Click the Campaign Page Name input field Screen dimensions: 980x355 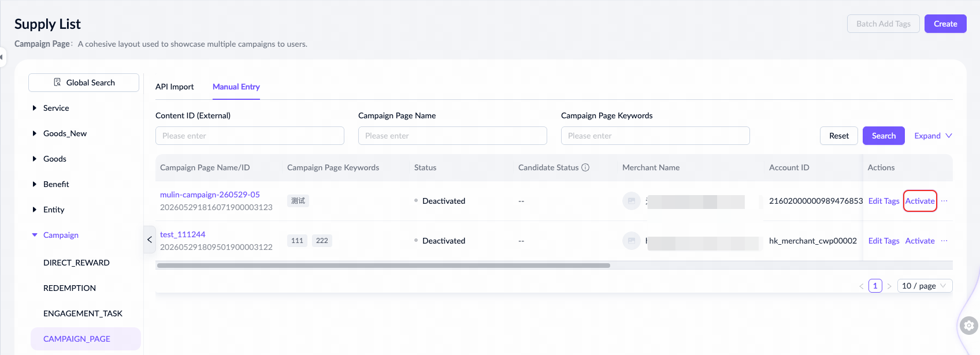(452, 136)
